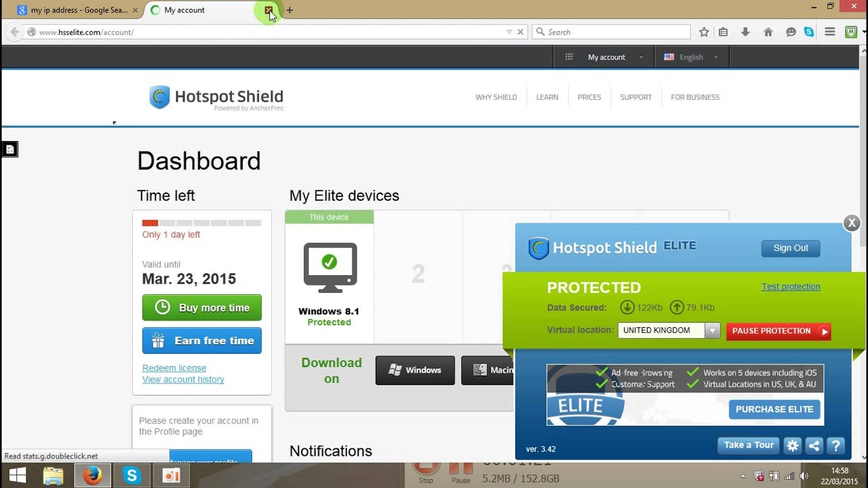Open WHY SHIELD menu item
This screenshot has height=488, width=868.
[496, 98]
